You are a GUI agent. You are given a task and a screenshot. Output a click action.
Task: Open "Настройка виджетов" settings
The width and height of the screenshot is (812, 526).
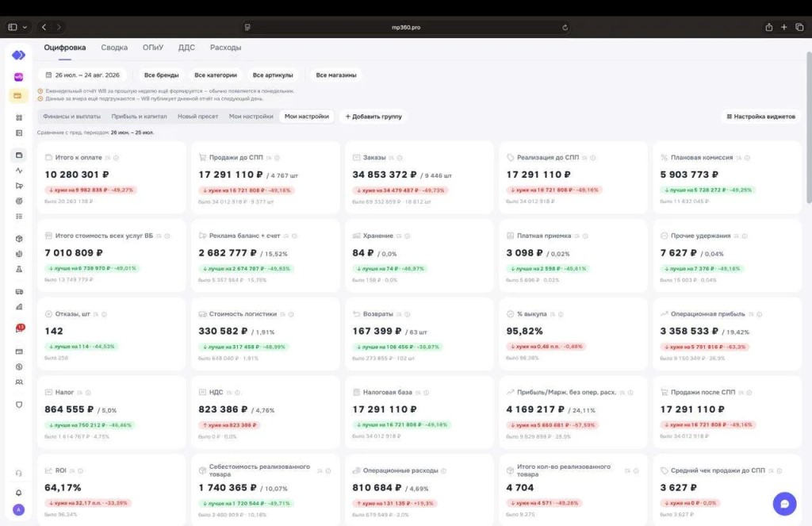(x=760, y=117)
